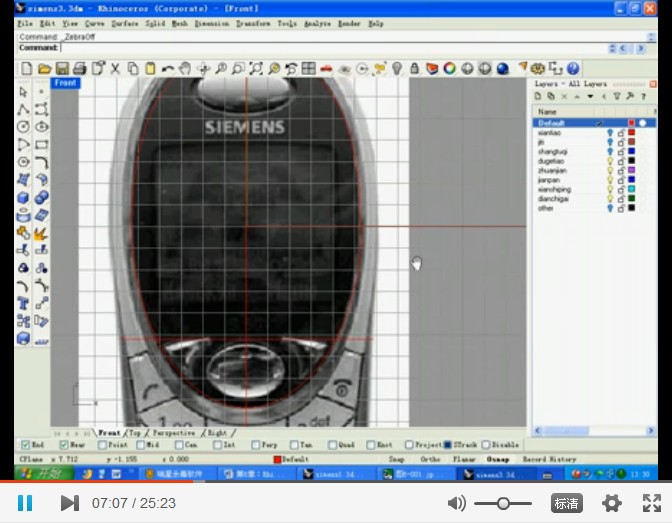Click the light bulb toolbar icon
This screenshot has height=523, width=672.
point(397,69)
